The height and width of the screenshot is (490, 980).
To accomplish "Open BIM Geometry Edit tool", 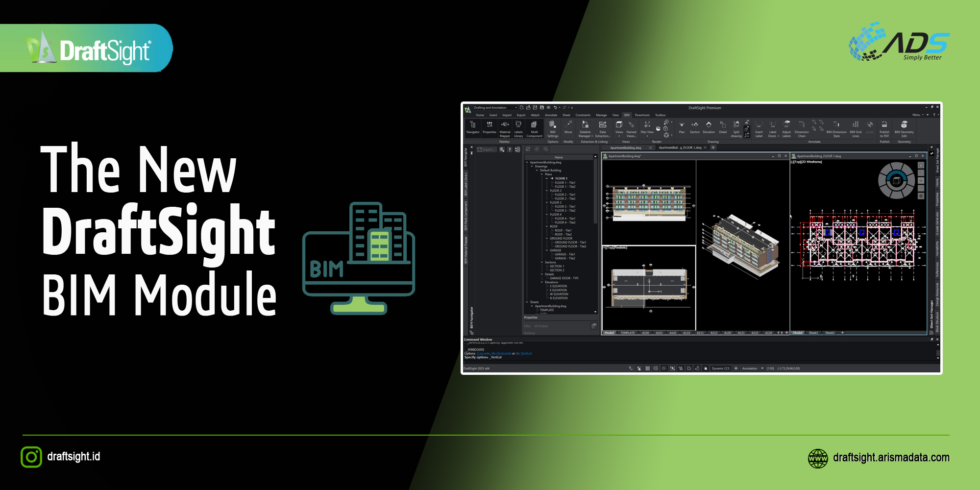I will click(x=904, y=129).
